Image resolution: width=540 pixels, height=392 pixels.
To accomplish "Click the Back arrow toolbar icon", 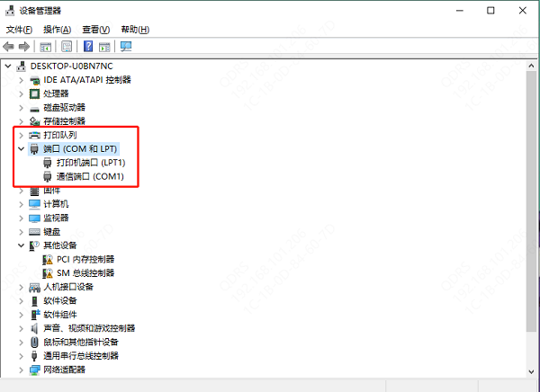I will (9, 46).
